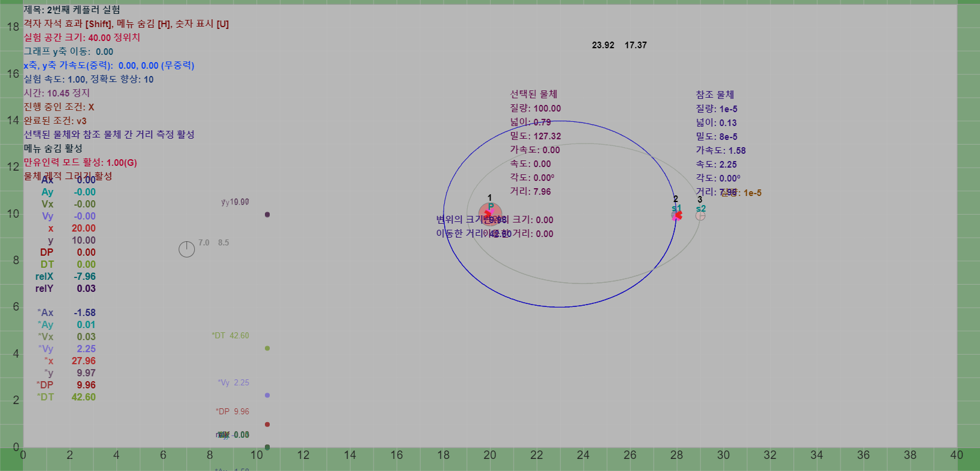Screen dimensions: 980x471
Task: Click the *DT 42.60 readout in the left list
Action: [x=66, y=397]
